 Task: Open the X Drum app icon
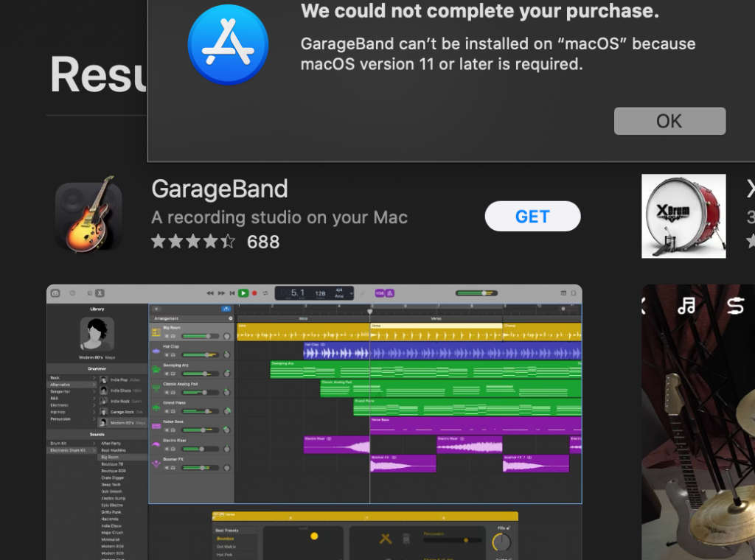(x=683, y=216)
